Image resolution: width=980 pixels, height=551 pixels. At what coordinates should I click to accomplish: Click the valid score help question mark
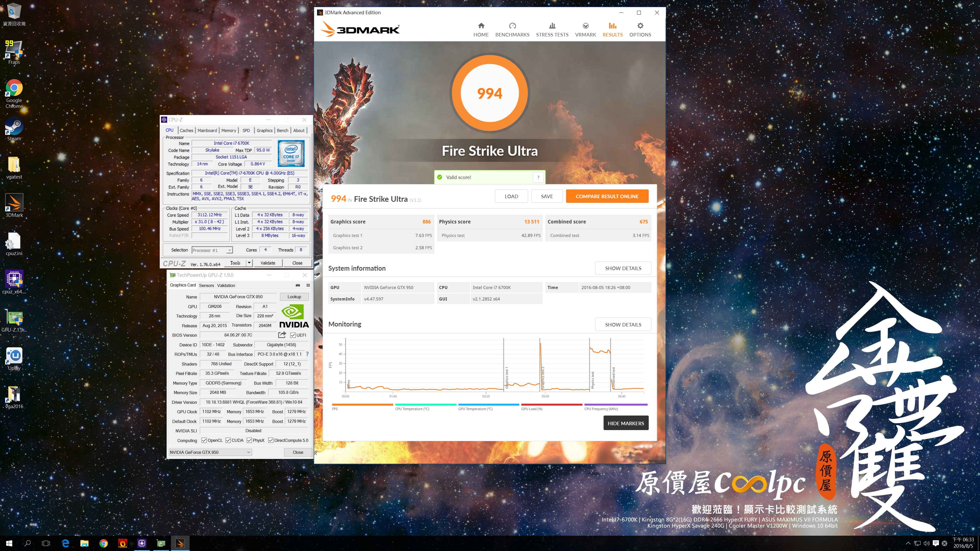point(538,177)
